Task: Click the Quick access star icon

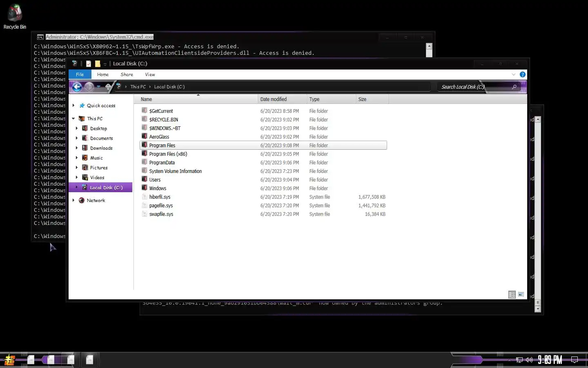Action: [82, 105]
